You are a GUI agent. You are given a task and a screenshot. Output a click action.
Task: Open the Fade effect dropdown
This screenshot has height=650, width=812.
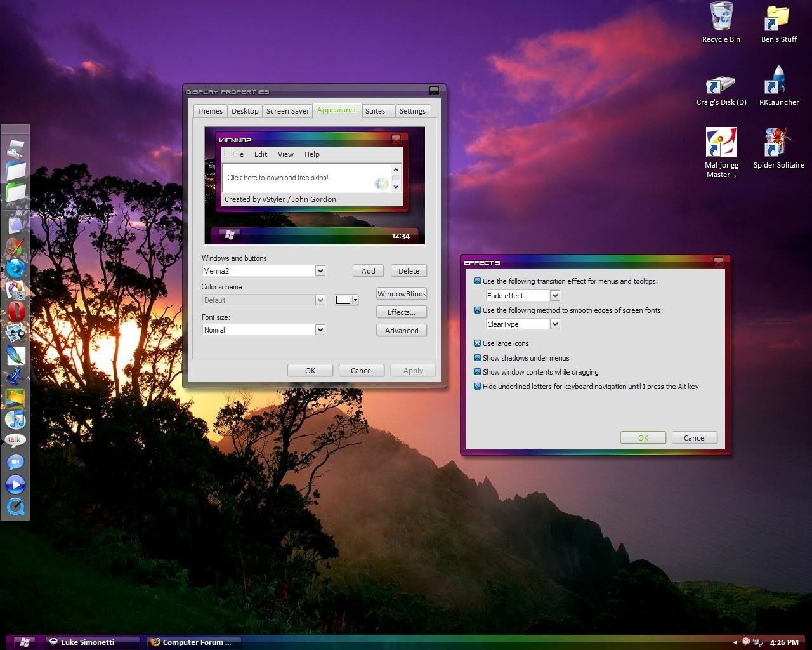click(555, 295)
